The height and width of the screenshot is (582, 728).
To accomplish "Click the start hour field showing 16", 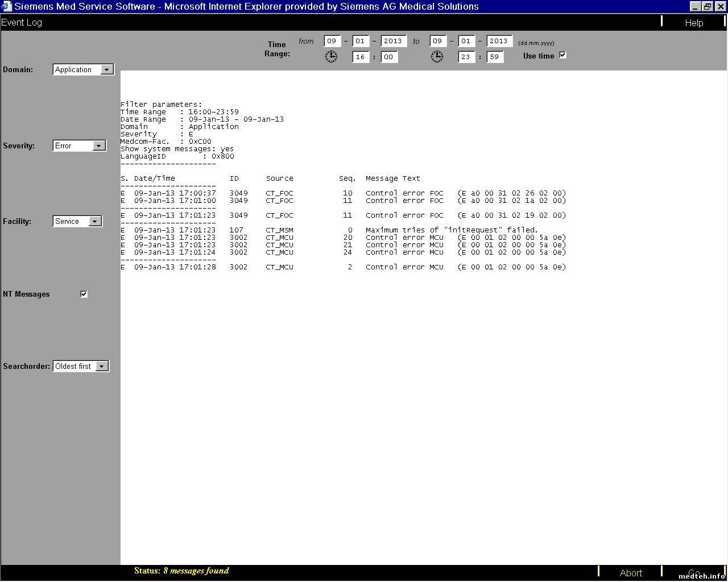I will 360,57.
